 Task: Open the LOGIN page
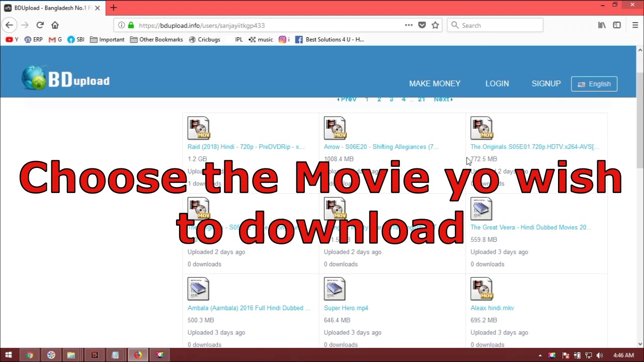tap(497, 83)
